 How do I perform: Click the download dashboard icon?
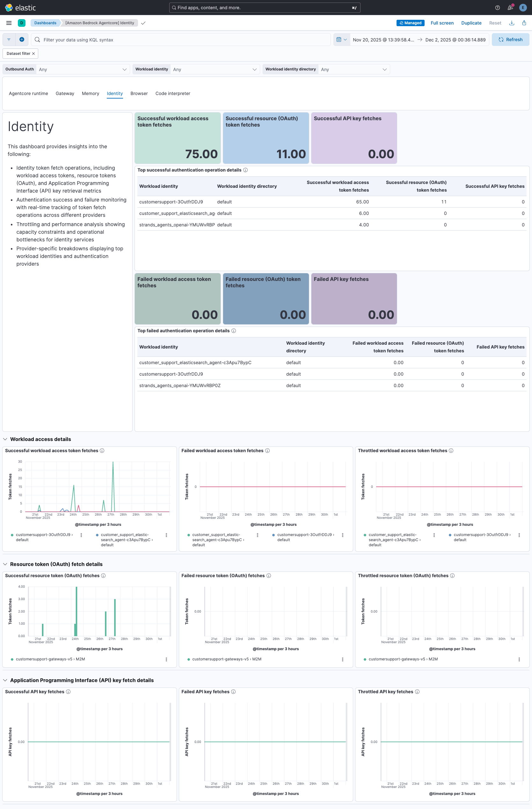[x=512, y=23]
